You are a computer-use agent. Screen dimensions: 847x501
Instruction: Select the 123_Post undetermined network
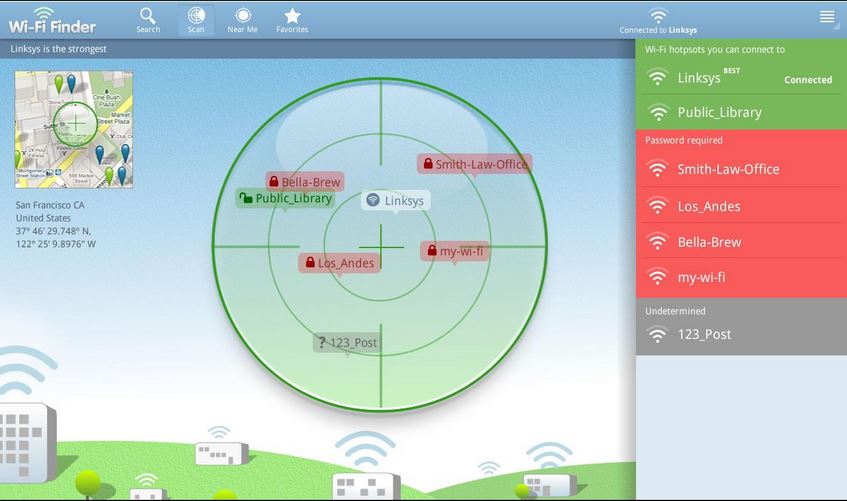pyautogui.click(x=741, y=335)
